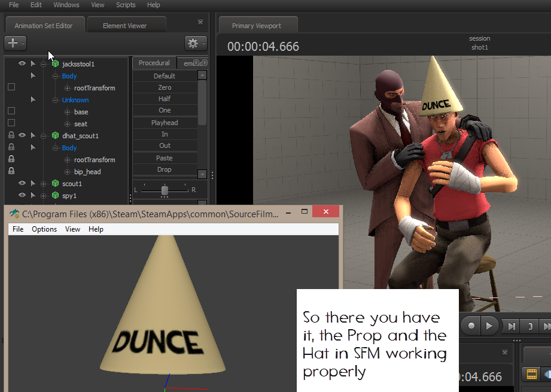
Task: Close the timeline panel with small X
Action: (x=504, y=353)
